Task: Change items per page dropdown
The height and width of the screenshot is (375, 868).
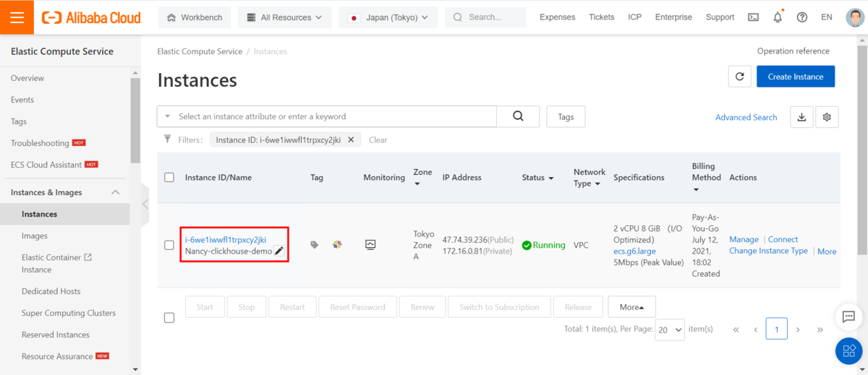Action: coord(670,329)
